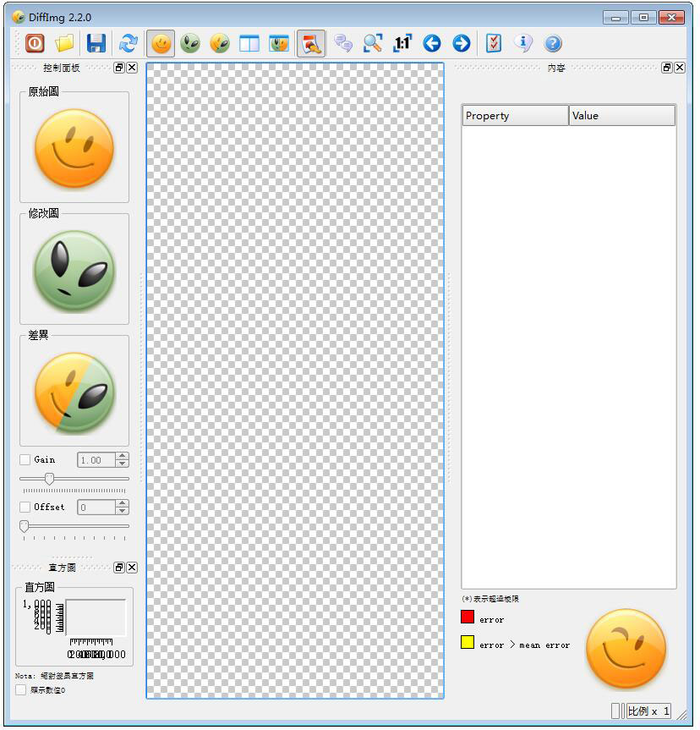700x730 pixels.
Task: Click the 'error > mean error' legend text
Action: click(524, 645)
